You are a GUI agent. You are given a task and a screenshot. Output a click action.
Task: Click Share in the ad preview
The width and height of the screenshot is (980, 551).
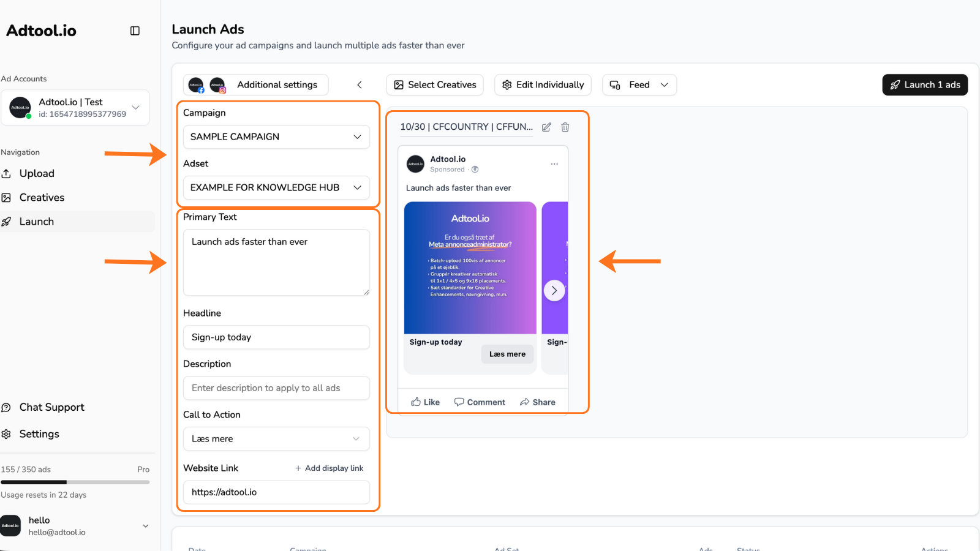pos(538,402)
